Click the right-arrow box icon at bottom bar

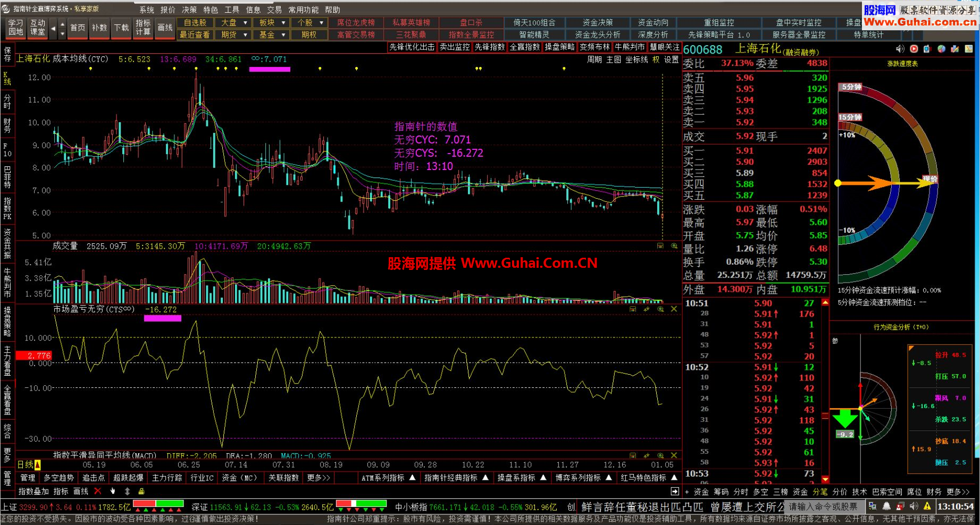[675, 491]
